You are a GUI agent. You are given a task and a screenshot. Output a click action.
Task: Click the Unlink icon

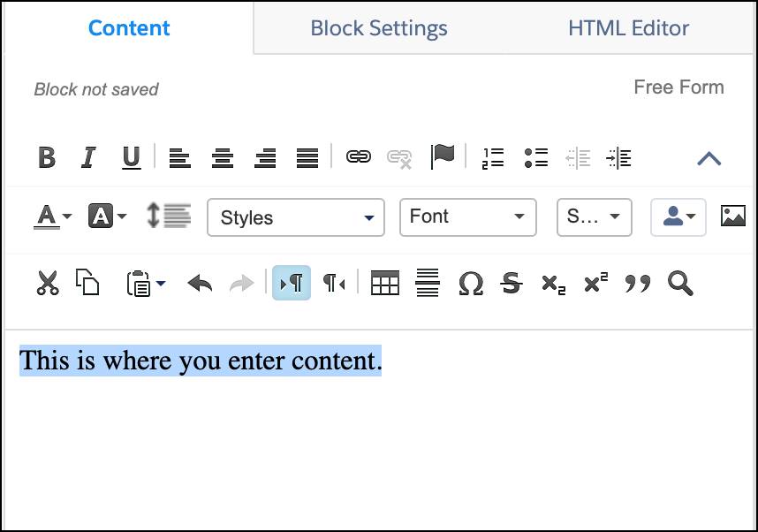[x=400, y=159]
